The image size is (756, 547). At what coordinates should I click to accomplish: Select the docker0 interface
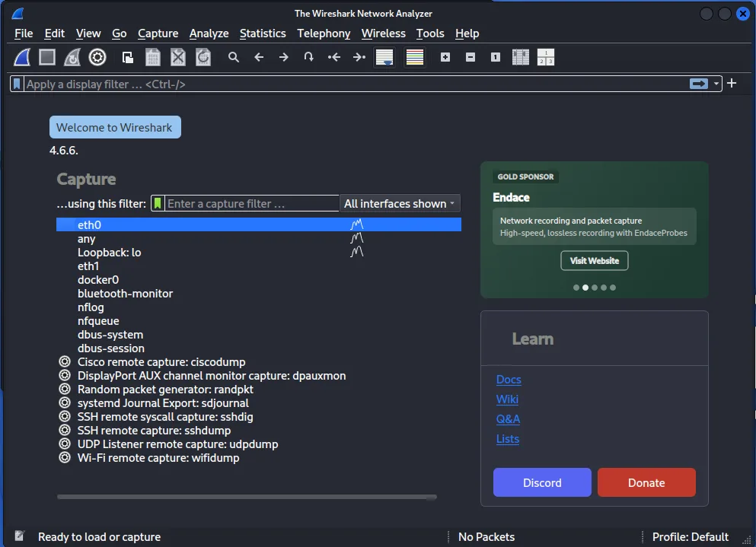(x=258, y=279)
